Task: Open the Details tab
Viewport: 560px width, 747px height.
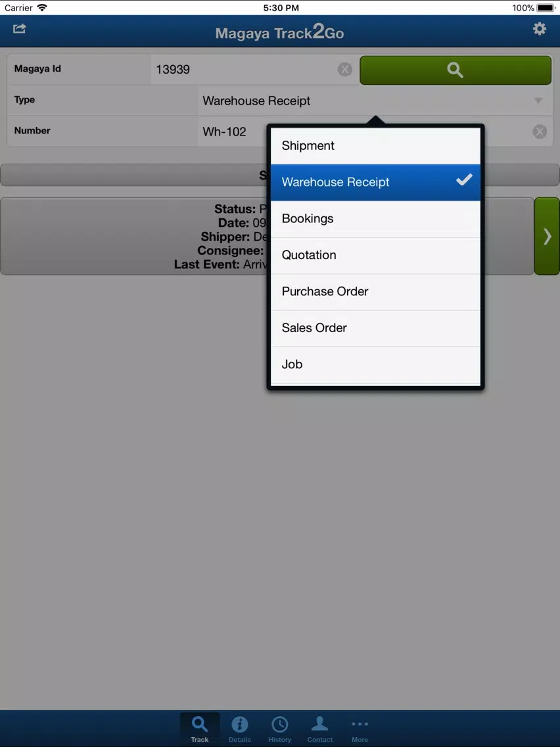Action: pyautogui.click(x=239, y=729)
